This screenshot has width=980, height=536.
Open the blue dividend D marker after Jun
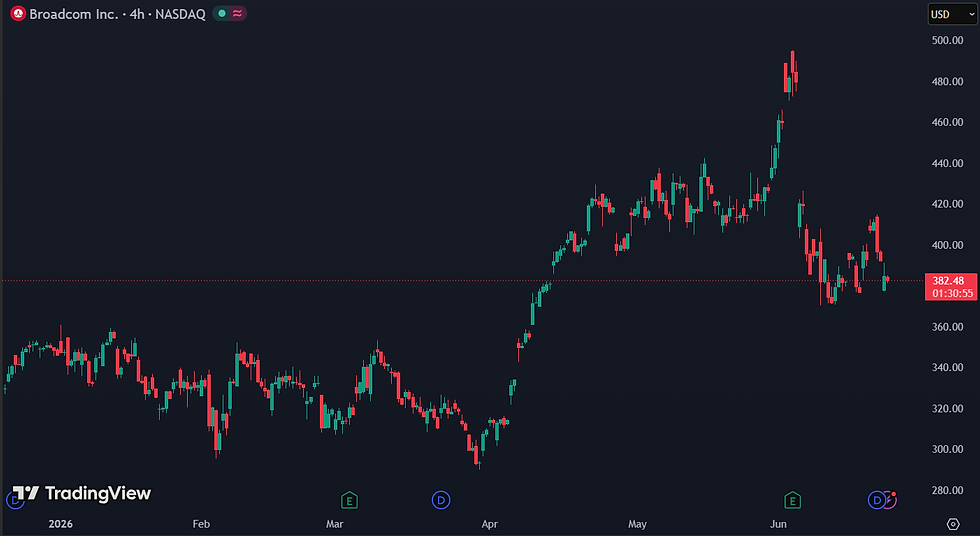click(x=876, y=500)
